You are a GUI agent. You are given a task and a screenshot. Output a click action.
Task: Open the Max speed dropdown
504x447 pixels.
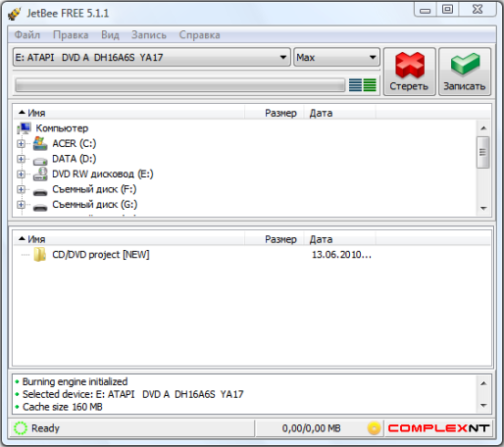click(336, 58)
